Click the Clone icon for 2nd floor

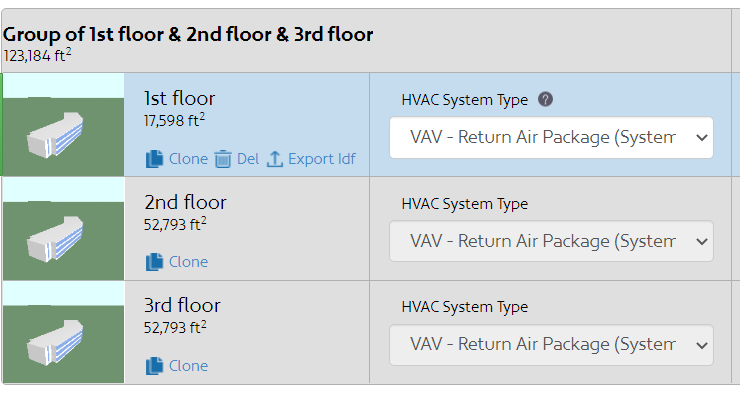[154, 262]
